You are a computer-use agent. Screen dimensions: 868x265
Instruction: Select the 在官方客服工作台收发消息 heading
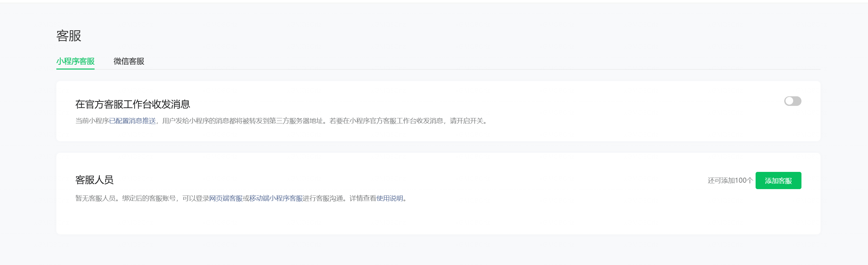[133, 104]
